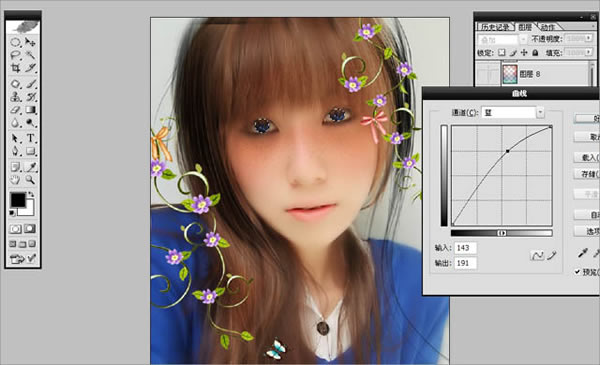
Task: Open the layer blend mode dropdown
Action: click(x=502, y=39)
